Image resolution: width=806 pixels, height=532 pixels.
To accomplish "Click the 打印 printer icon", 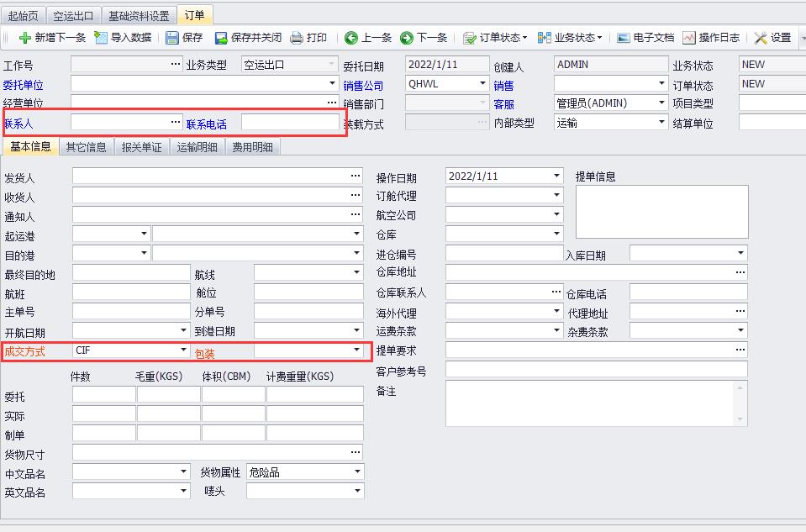I will (297, 38).
